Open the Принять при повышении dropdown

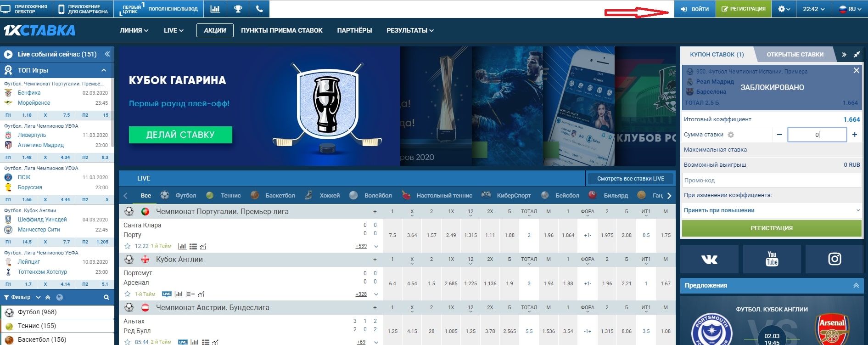771,210
